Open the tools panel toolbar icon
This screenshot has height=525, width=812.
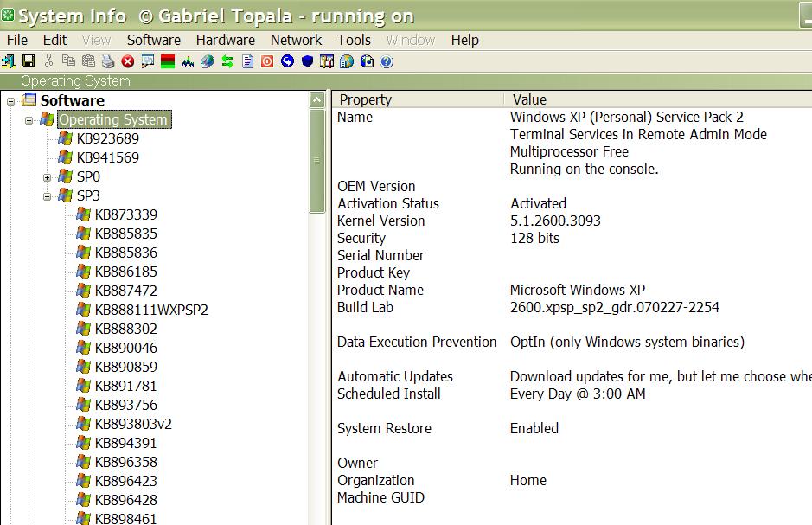coord(327,61)
